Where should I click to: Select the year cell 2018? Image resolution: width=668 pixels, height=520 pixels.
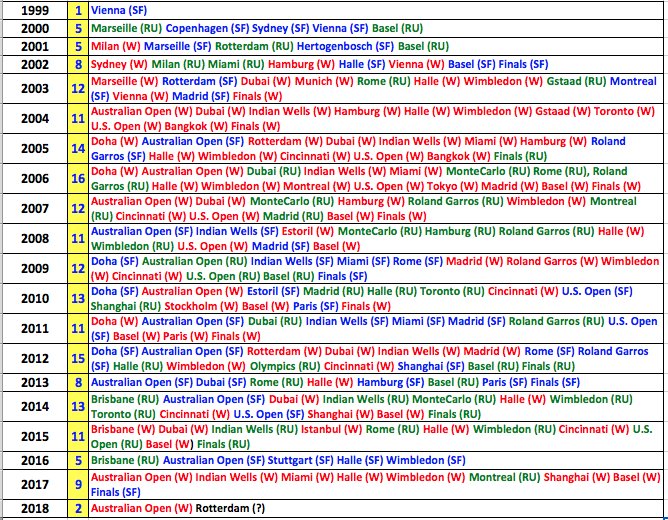tap(35, 508)
